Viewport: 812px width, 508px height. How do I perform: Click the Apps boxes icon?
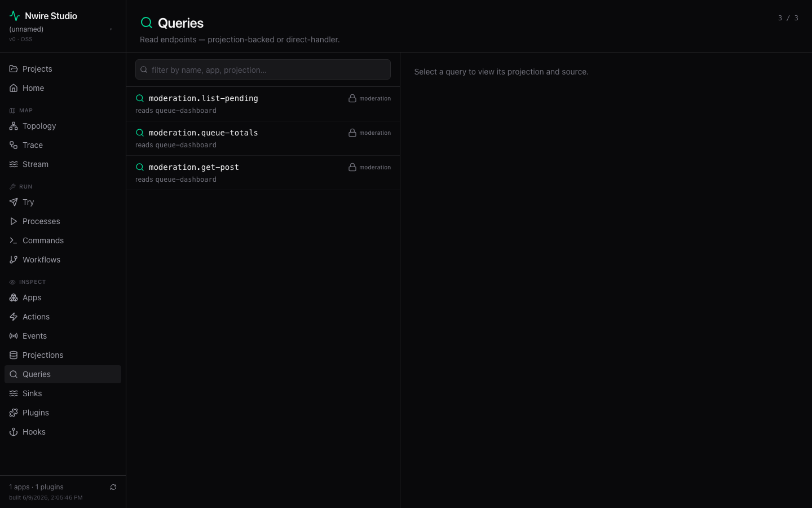click(14, 297)
